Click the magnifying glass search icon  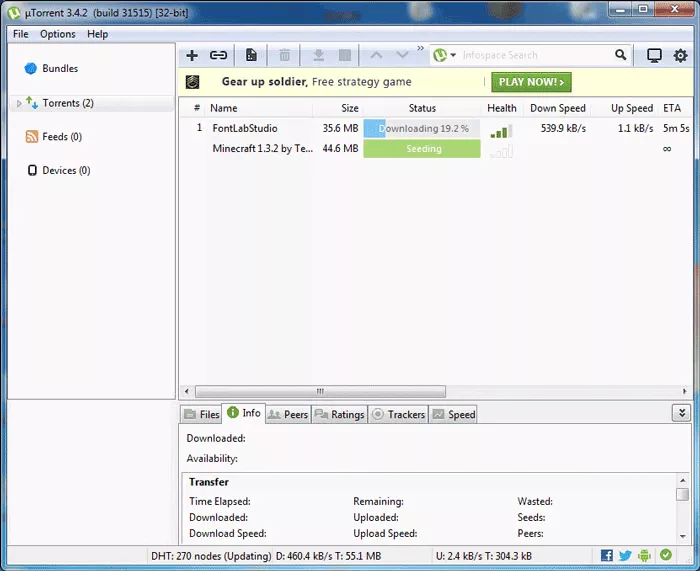pos(621,55)
